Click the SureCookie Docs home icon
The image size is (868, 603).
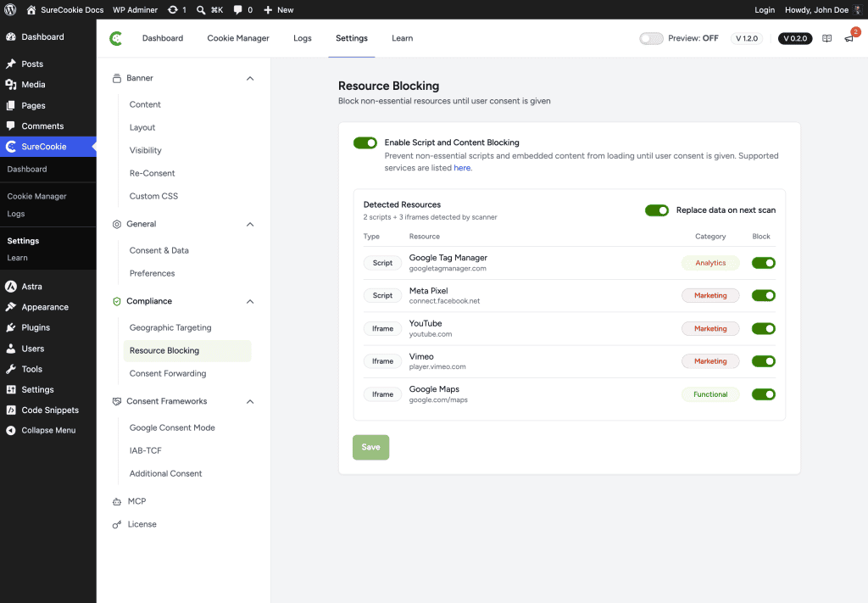click(31, 10)
